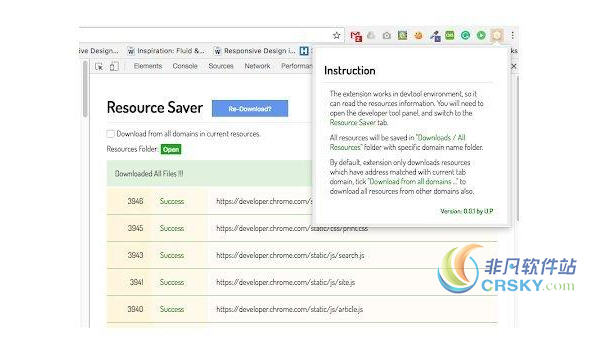592x361 pixels.
Task: Click the Resource Saver heading
Action: click(x=155, y=108)
